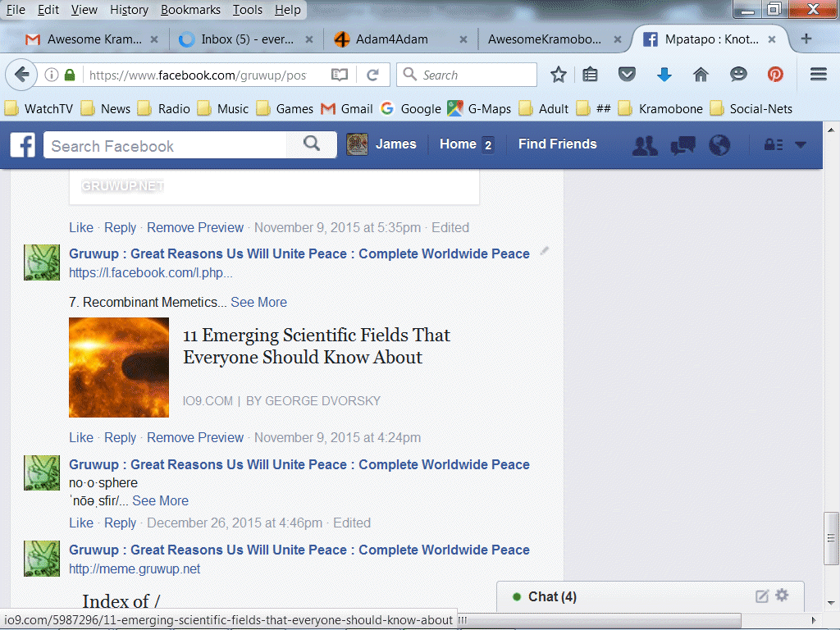Go to browser Home icon
Screen dimensions: 840x630
[701, 75]
